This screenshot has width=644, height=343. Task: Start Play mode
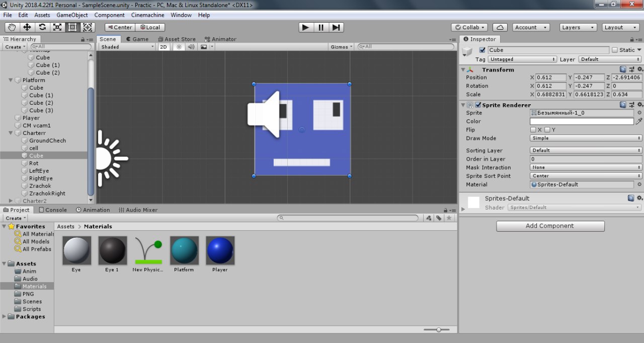tap(305, 27)
